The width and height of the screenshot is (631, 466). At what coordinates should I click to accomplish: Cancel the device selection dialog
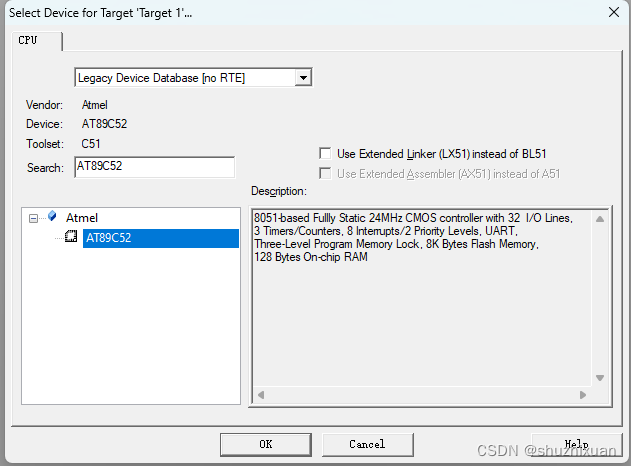click(367, 444)
